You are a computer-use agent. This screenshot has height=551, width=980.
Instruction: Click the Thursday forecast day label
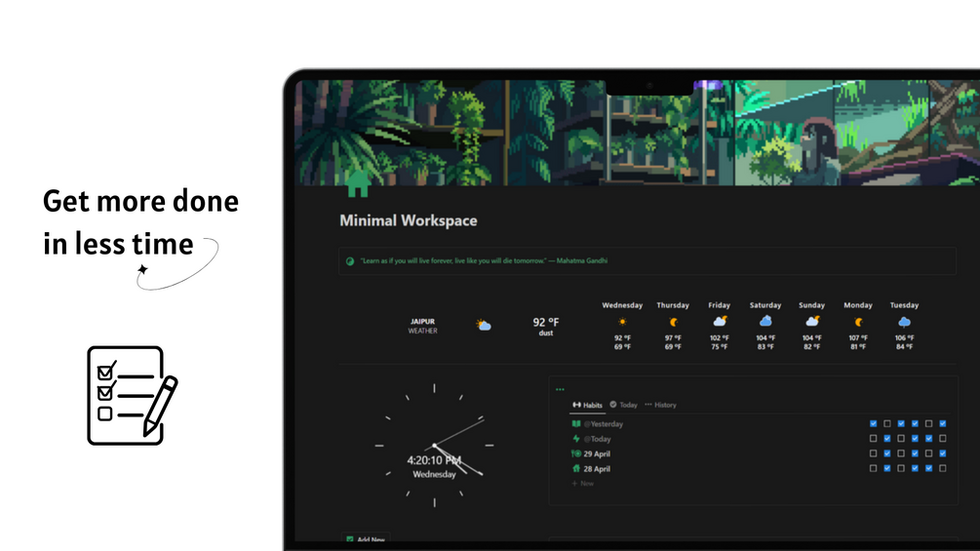673,305
